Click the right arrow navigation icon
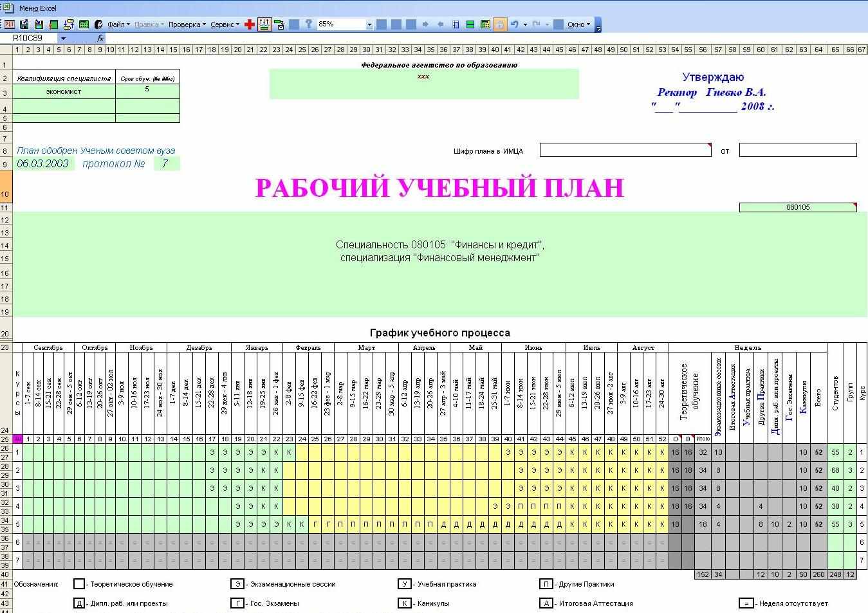This screenshot has width=868, height=613. click(425, 24)
